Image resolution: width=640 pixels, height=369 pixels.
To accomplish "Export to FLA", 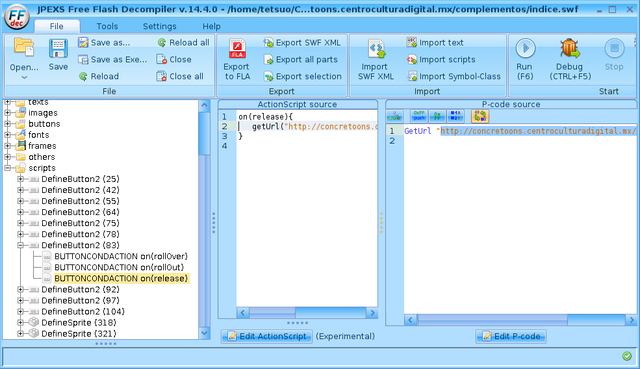I will [237, 60].
